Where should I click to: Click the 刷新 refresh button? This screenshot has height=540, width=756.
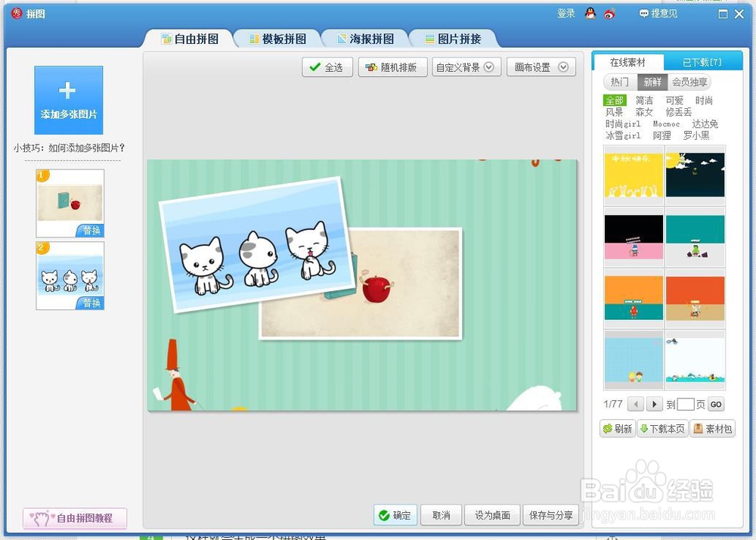point(618,429)
